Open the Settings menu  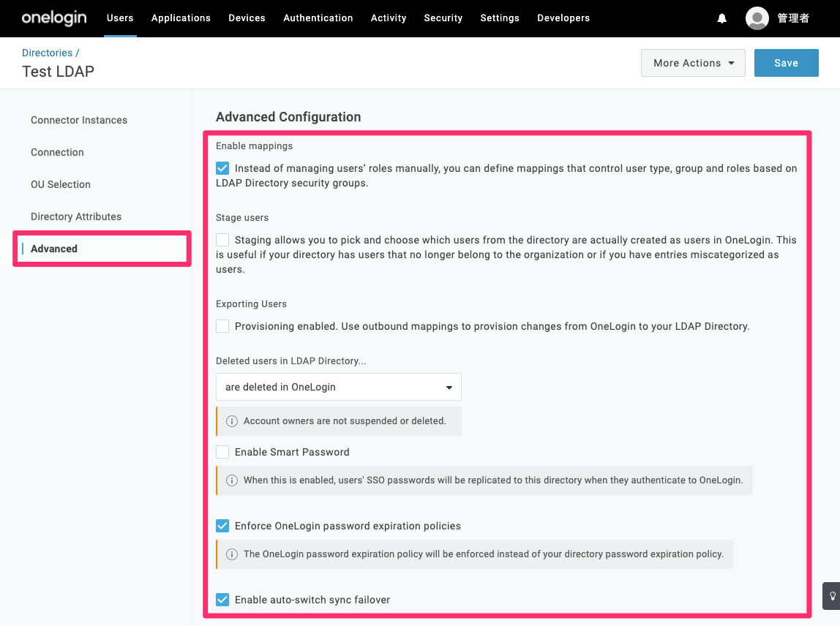pyautogui.click(x=500, y=18)
